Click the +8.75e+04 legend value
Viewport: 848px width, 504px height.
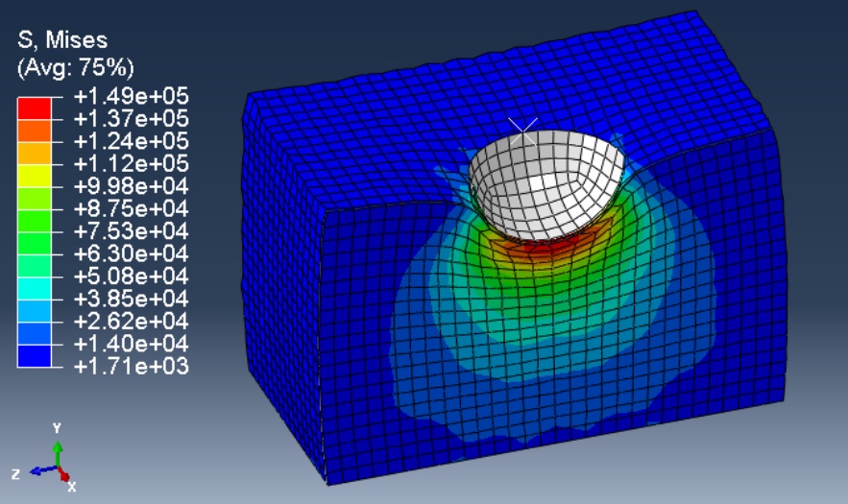131,208
